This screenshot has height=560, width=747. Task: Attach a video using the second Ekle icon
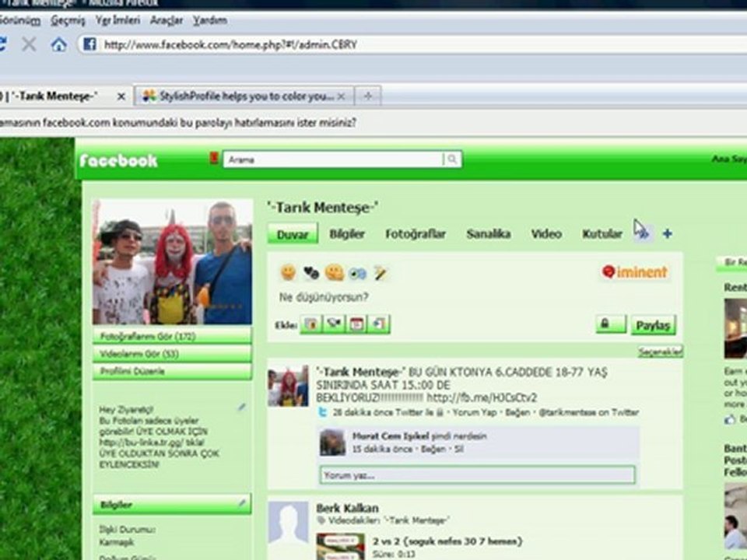click(334, 324)
